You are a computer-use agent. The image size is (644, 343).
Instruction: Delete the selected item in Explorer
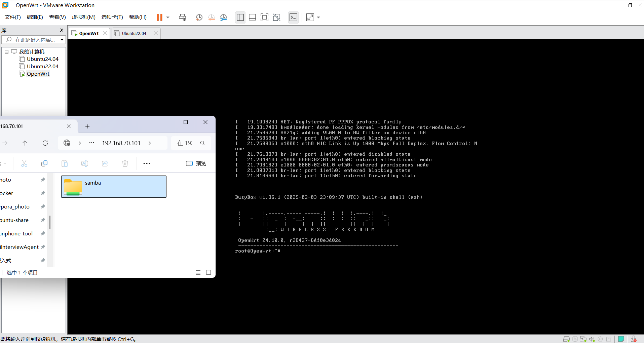pyautogui.click(x=125, y=163)
